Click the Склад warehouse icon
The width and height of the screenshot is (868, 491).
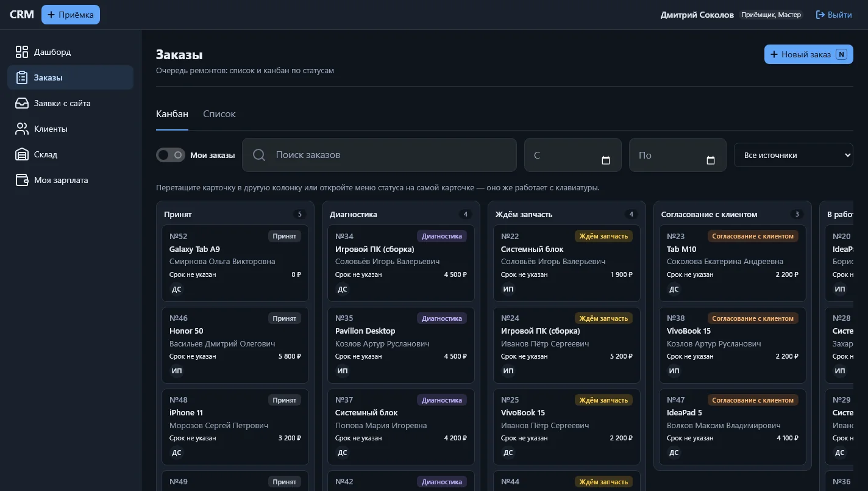tap(22, 154)
